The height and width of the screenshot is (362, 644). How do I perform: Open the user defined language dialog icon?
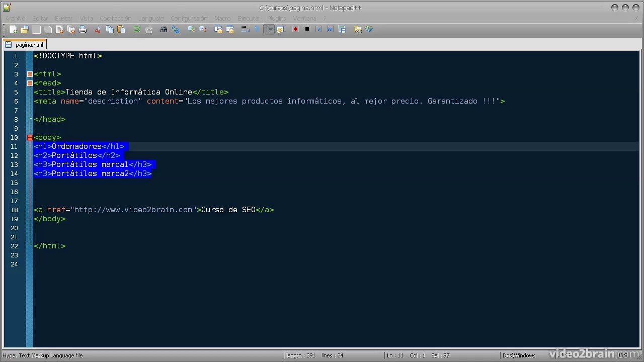point(280,30)
